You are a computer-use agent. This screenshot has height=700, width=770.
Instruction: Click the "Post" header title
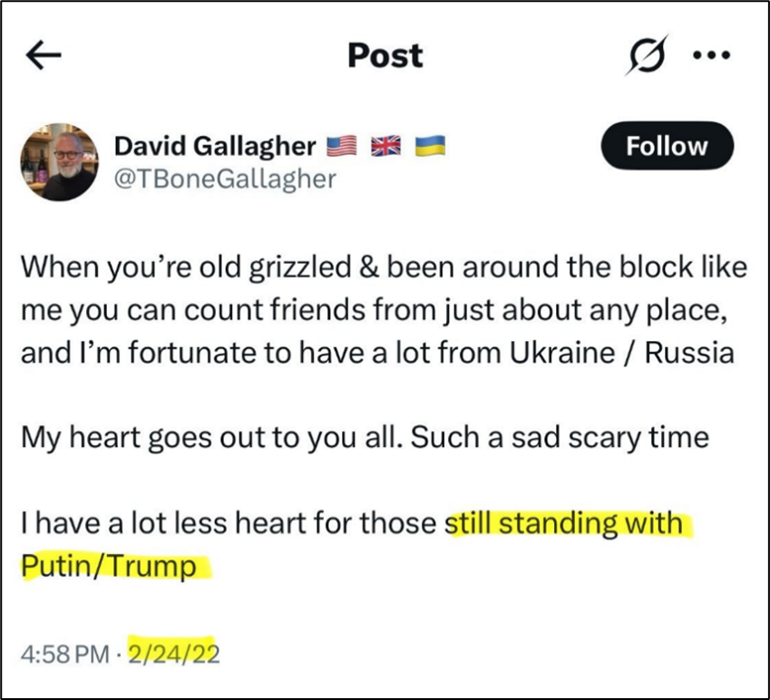pos(385,55)
